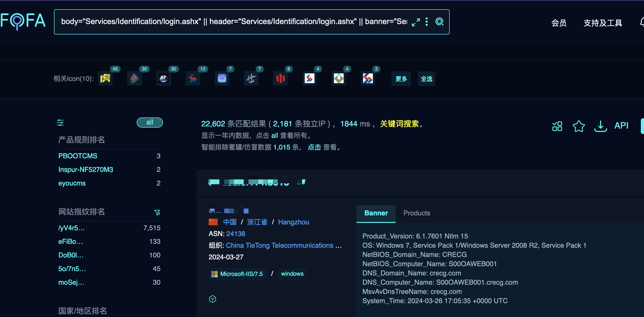Click the funnel filter icon beside 网站指纹排名
This screenshot has height=317, width=644.
[157, 212]
